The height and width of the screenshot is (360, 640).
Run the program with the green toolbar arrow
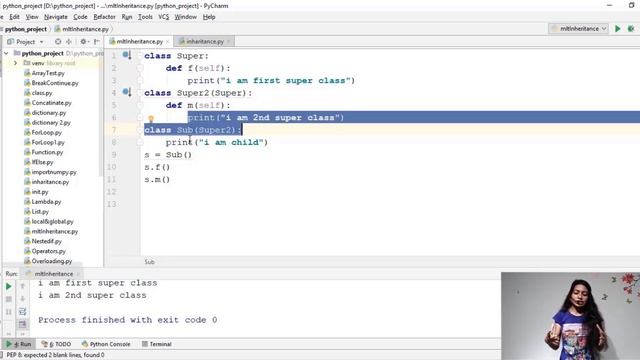pos(618,29)
